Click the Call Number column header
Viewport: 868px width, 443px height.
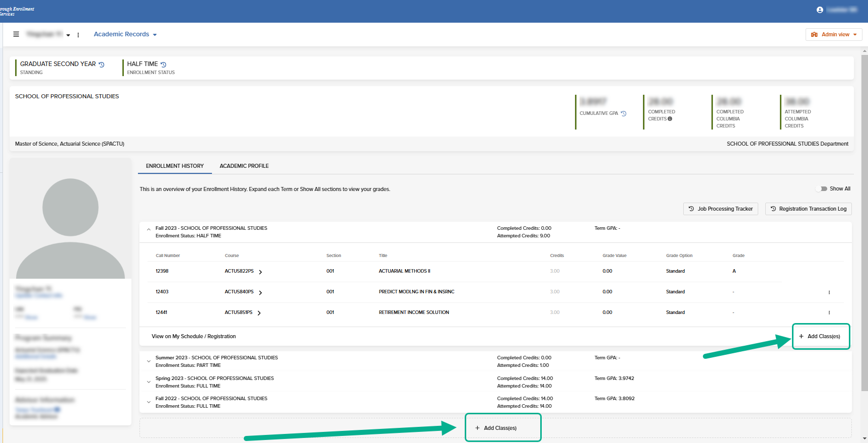coord(168,256)
